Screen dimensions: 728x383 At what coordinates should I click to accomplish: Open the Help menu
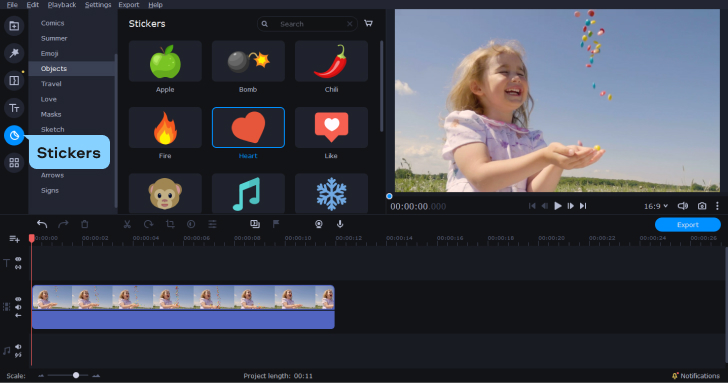pyautogui.click(x=155, y=5)
